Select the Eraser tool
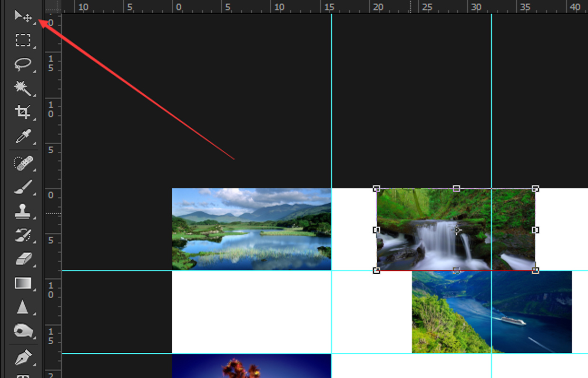 tap(23, 259)
